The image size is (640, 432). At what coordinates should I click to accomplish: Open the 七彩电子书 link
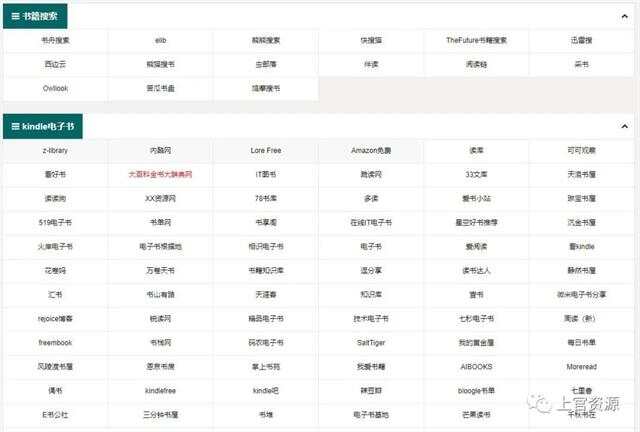[476, 319]
